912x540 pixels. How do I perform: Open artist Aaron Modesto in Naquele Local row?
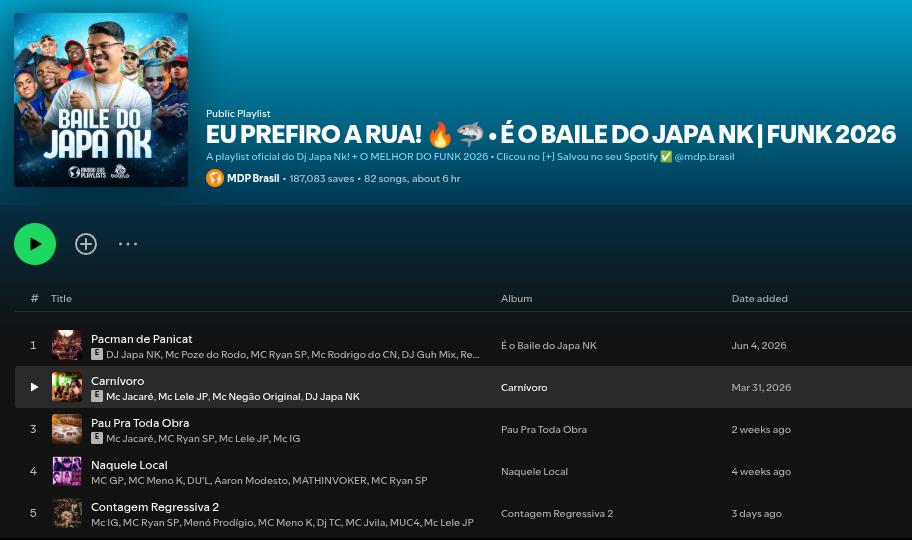click(251, 480)
